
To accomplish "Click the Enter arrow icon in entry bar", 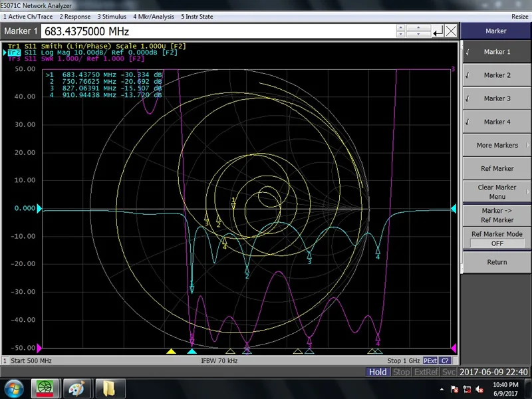I will pyautogui.click(x=438, y=31).
